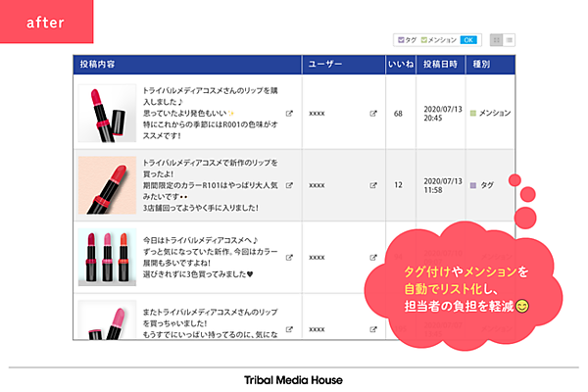Open thumbnail showing three lipsticks
This screenshot has height=392, width=588.
pyautogui.click(x=107, y=258)
